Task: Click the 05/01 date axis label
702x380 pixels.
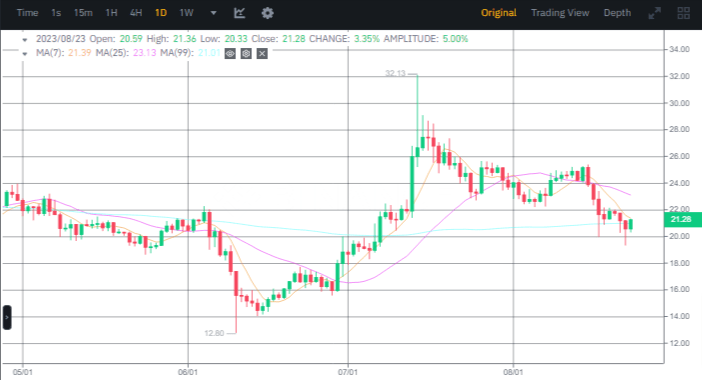Action: pyautogui.click(x=22, y=372)
